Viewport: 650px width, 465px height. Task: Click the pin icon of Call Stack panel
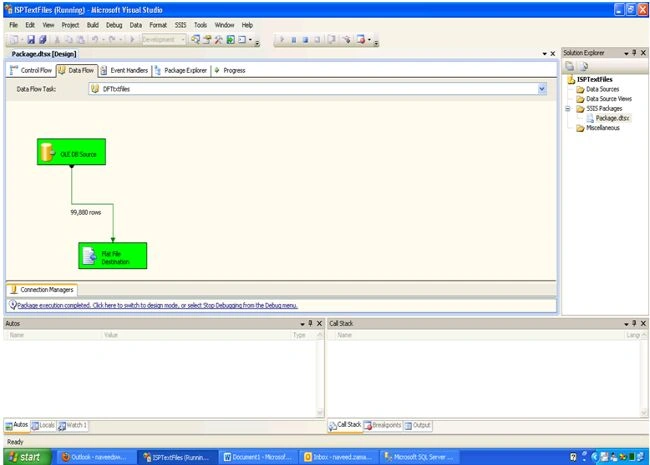[634, 323]
